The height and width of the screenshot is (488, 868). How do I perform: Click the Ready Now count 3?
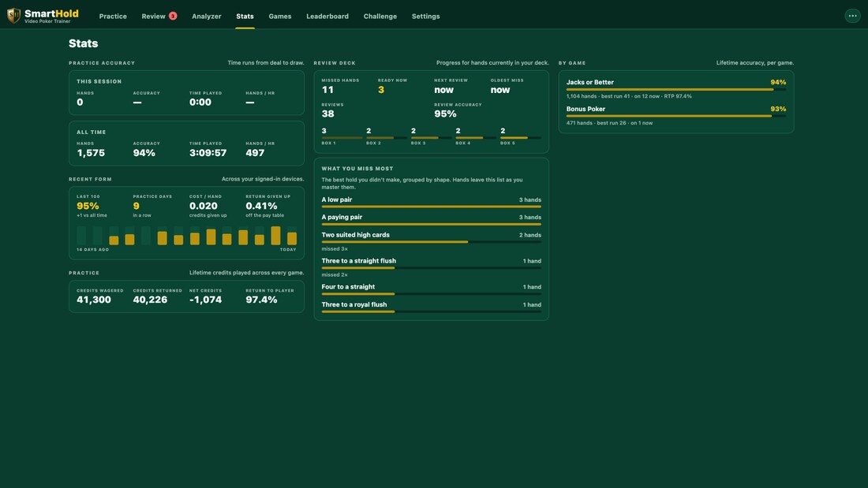pyautogui.click(x=381, y=90)
